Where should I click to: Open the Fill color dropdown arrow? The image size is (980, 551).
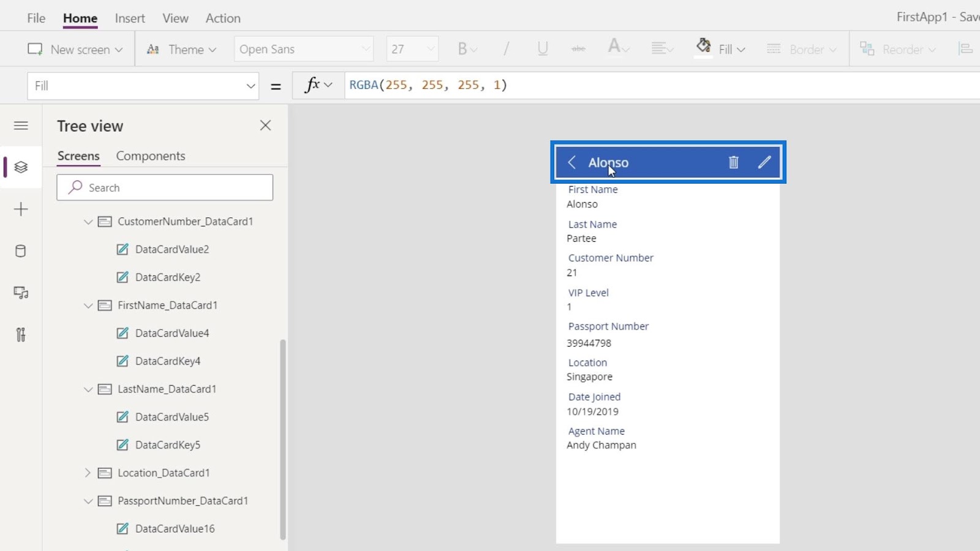(742, 50)
